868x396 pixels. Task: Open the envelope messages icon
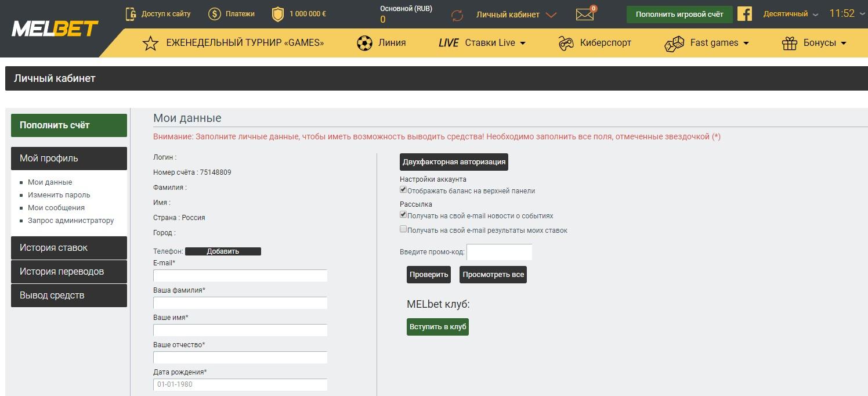(x=585, y=15)
